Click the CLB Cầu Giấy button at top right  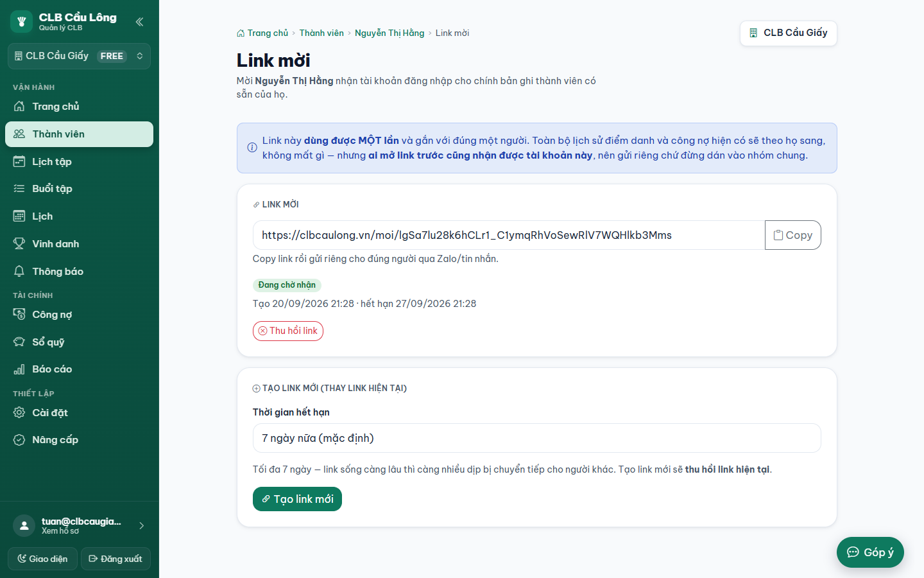click(789, 33)
